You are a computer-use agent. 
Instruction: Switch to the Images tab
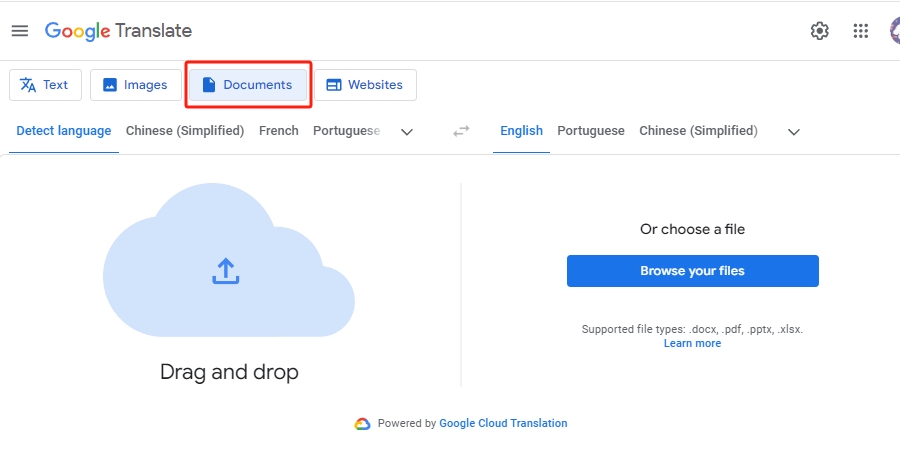135,85
